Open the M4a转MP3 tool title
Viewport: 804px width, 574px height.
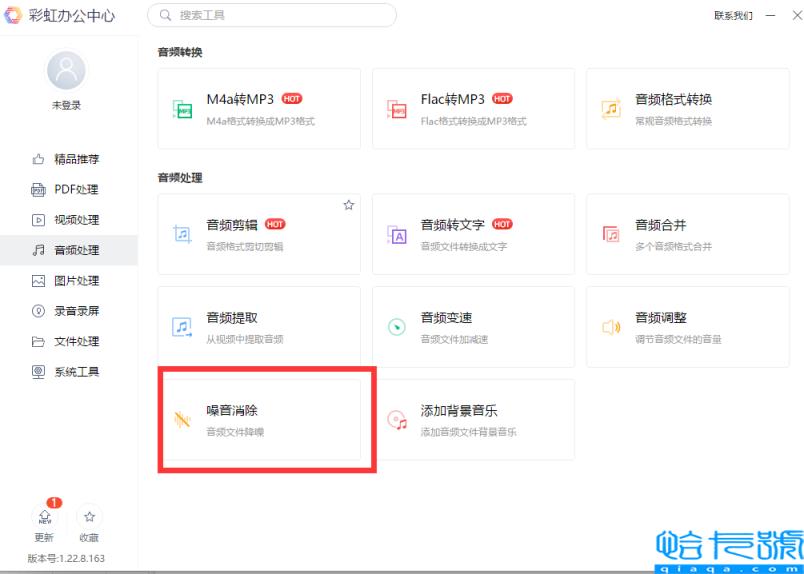click(x=240, y=99)
